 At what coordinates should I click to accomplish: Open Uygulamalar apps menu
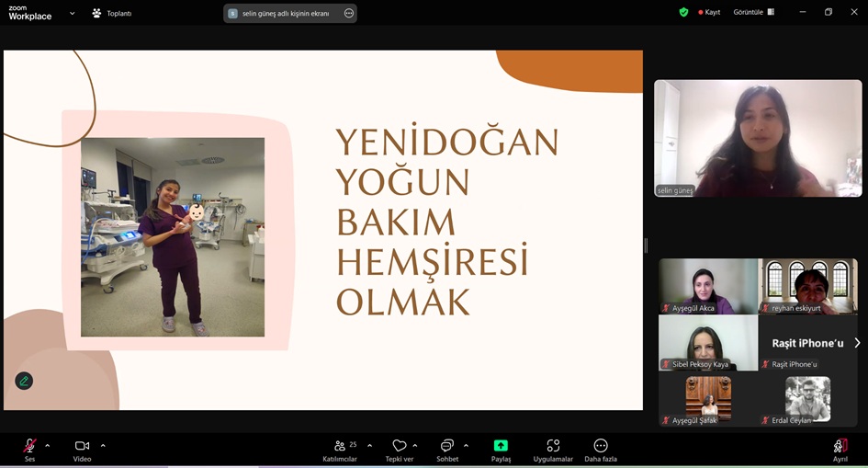pos(553,446)
